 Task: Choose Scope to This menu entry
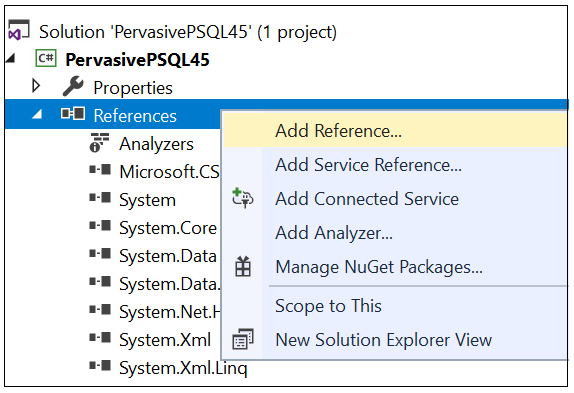396,306
